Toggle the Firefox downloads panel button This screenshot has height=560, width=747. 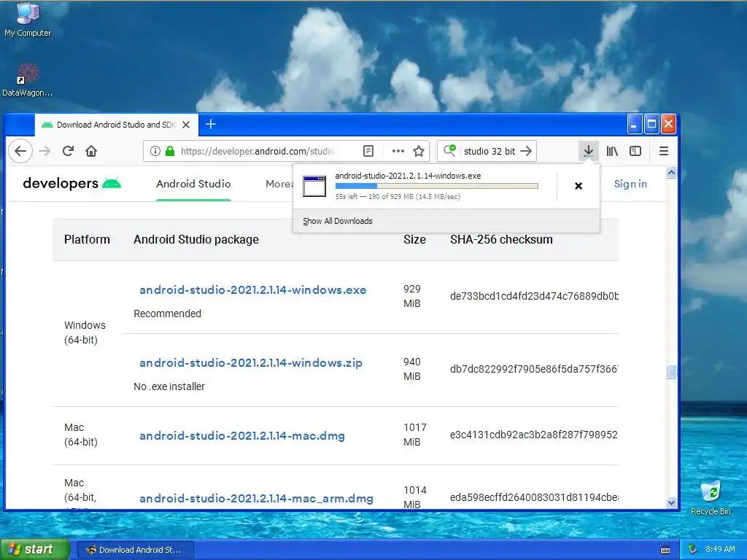click(x=589, y=152)
